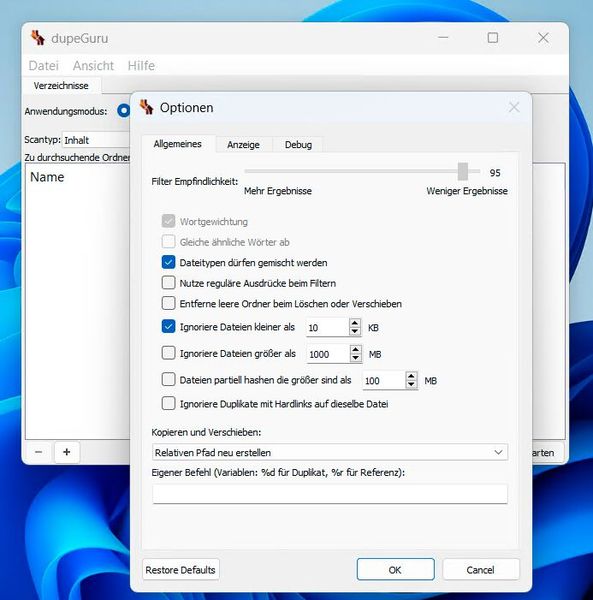Image resolution: width=593 pixels, height=600 pixels.
Task: Decrease the 1000 MB spinner value
Action: (356, 358)
